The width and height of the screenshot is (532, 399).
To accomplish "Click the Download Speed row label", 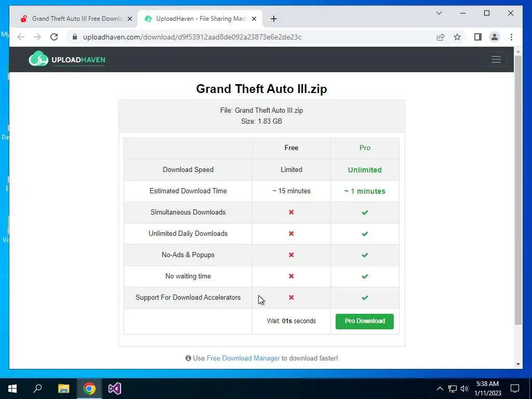I will click(188, 170).
